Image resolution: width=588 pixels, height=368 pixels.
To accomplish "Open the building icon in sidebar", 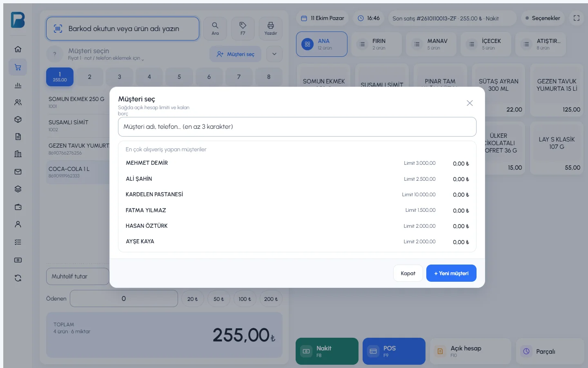I will pyautogui.click(x=18, y=154).
